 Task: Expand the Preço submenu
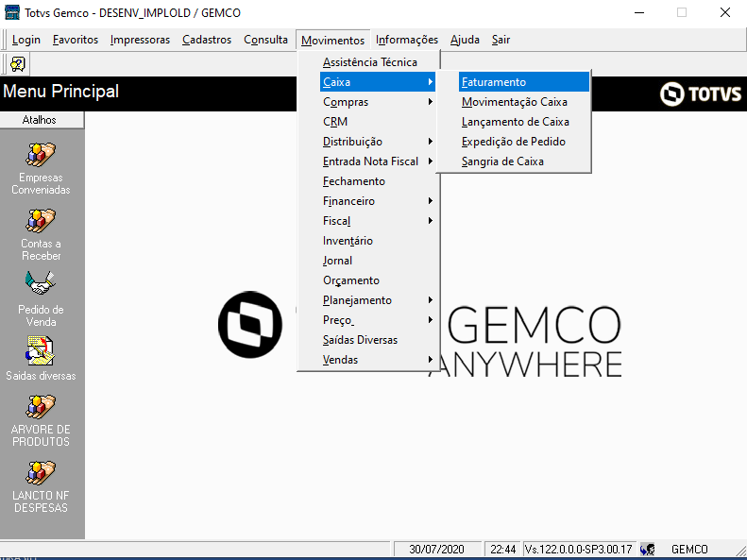pos(378,320)
